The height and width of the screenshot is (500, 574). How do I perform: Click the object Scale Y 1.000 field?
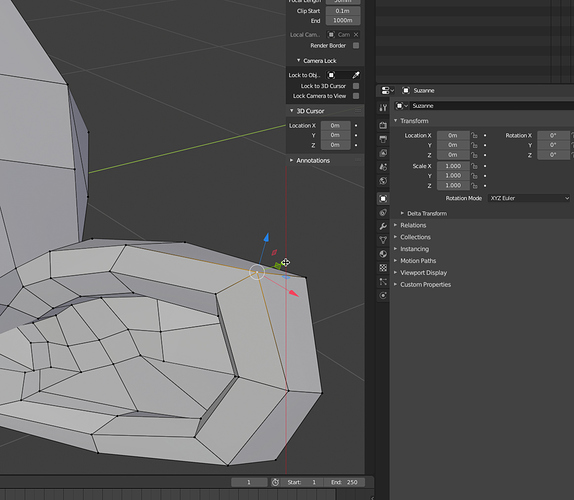click(453, 176)
